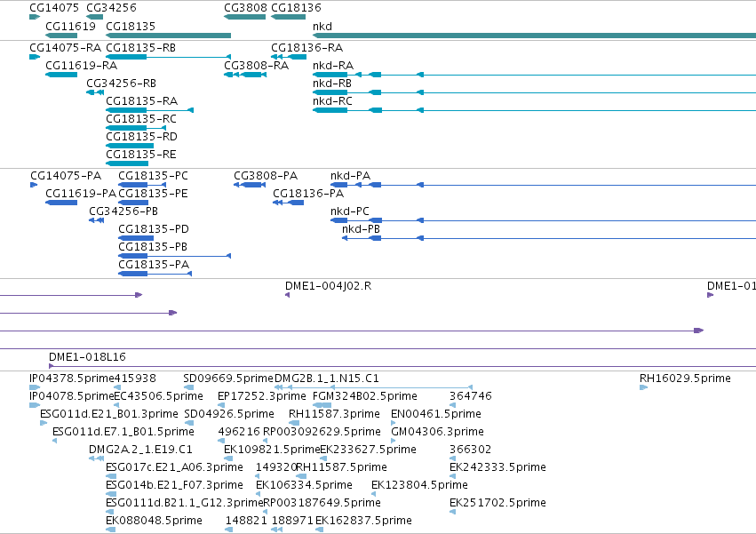Click EST EK242333.5prime

click(453, 476)
